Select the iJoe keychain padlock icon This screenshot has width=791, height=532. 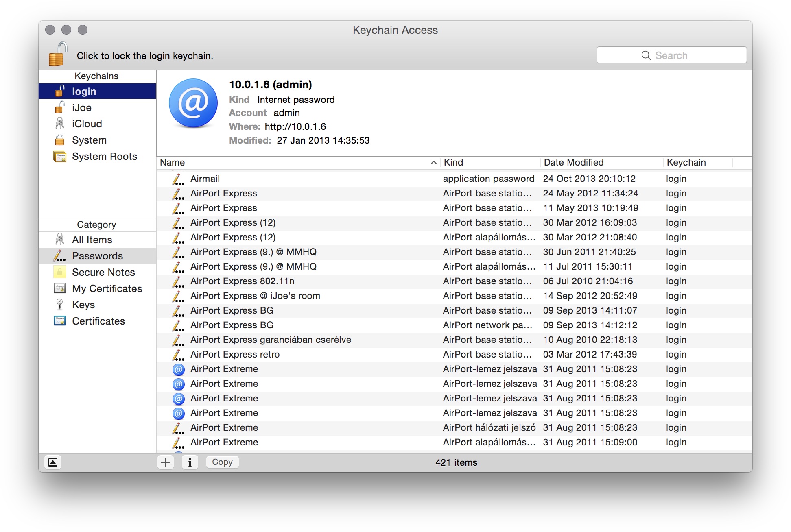pyautogui.click(x=60, y=107)
